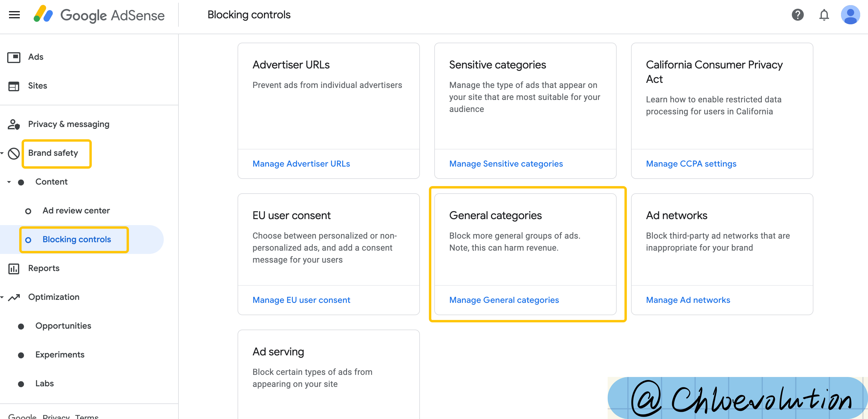Click the Optimization trend arrow icon
868x419 pixels.
pyautogui.click(x=14, y=297)
